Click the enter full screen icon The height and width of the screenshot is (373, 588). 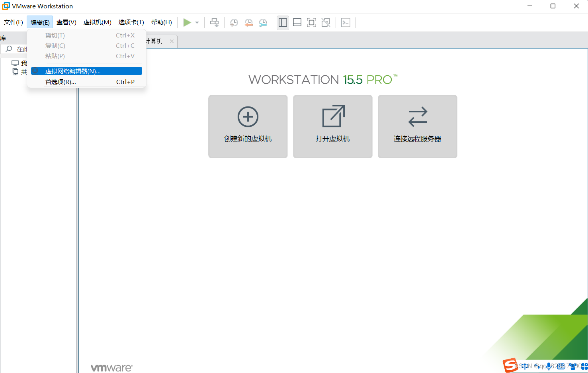tap(311, 23)
